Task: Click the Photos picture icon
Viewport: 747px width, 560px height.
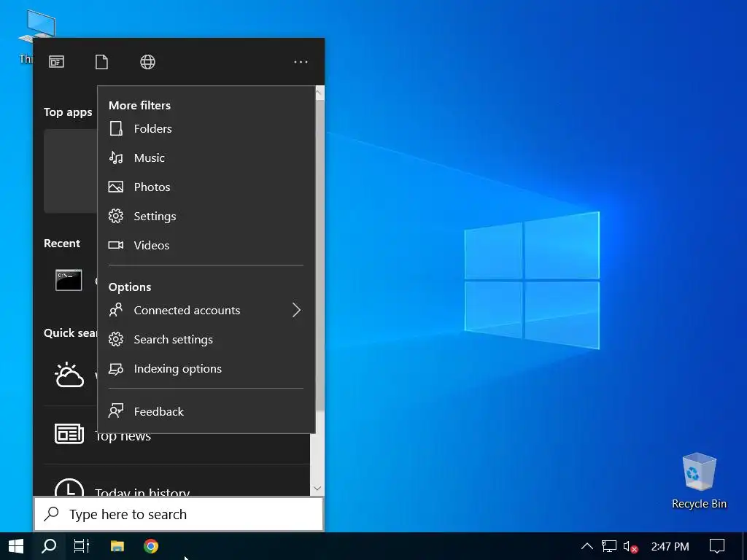Action: [116, 187]
